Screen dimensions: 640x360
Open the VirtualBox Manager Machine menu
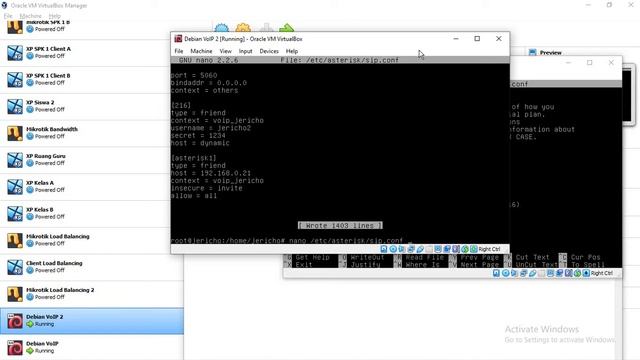pos(31,16)
